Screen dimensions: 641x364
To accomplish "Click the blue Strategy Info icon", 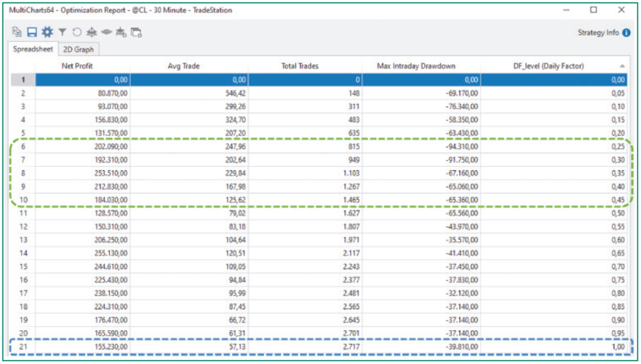I will (x=626, y=33).
